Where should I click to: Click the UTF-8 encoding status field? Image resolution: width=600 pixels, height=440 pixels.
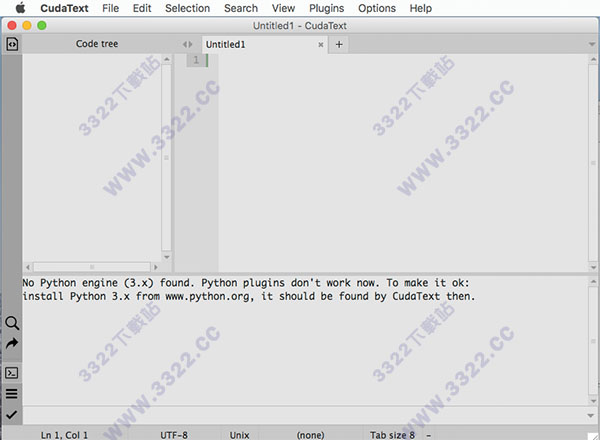(174, 435)
